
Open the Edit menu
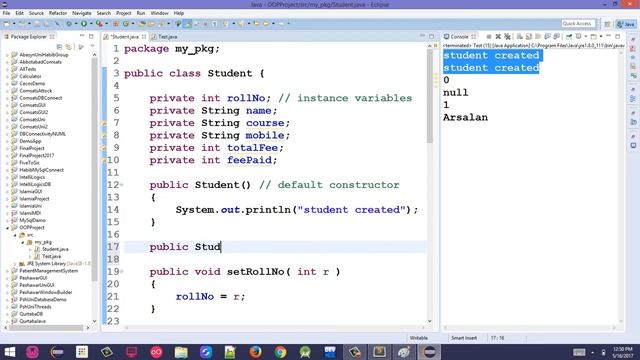coord(19,13)
